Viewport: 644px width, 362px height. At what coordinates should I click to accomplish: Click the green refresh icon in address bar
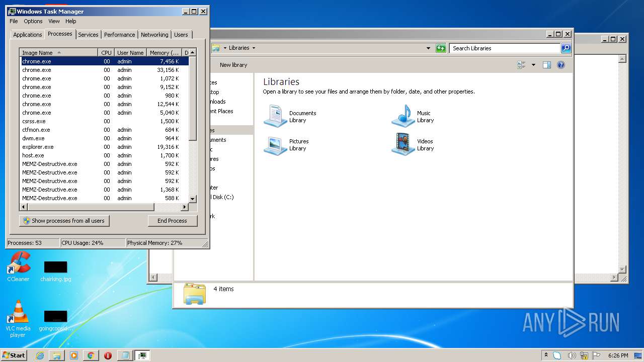[441, 48]
